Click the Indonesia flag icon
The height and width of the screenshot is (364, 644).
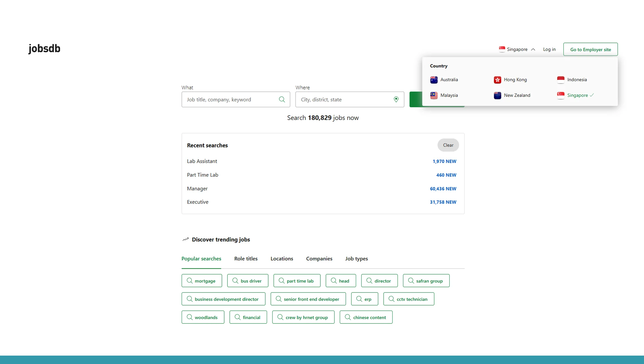pos(561,80)
